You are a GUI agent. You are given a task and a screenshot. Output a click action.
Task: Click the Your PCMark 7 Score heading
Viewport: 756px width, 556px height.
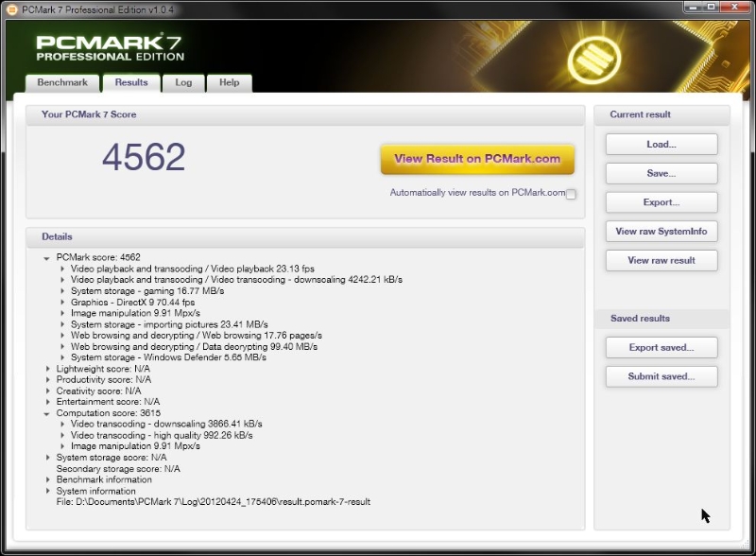(89, 114)
